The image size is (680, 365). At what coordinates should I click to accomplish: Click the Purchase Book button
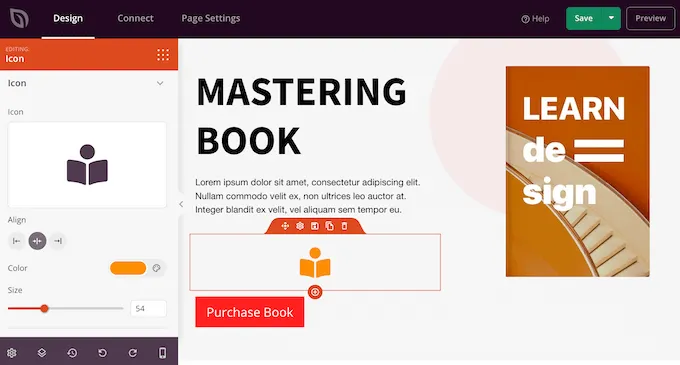pos(250,312)
